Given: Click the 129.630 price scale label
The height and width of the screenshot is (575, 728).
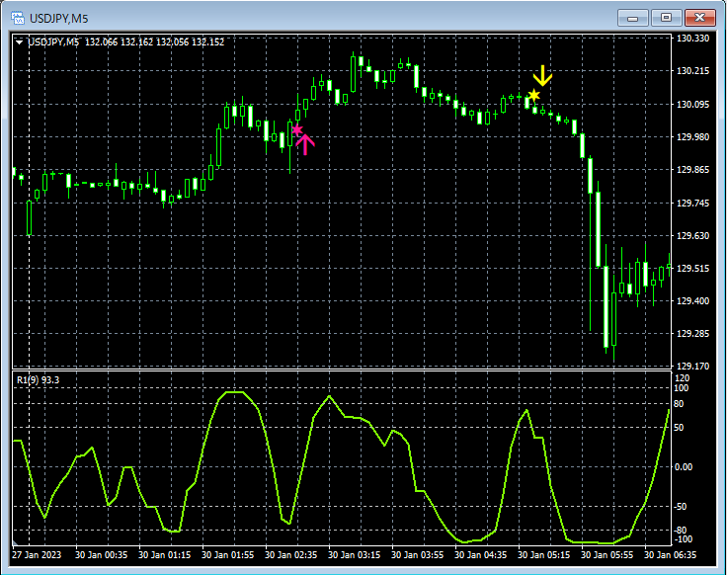Looking at the screenshot, I should click(693, 235).
